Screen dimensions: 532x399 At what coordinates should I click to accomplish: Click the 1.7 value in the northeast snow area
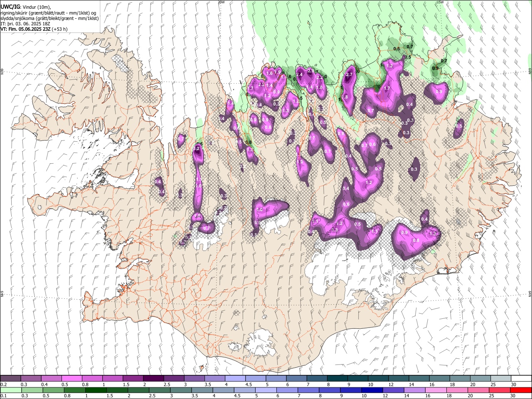(x=387, y=89)
